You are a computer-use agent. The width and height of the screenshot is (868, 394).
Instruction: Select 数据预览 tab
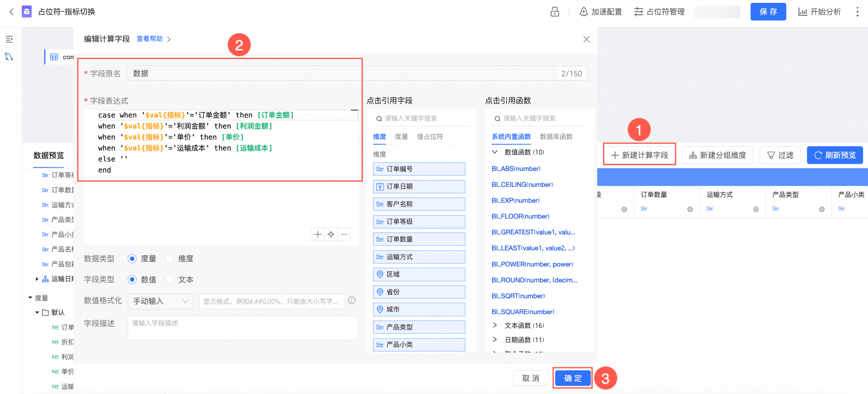[49, 155]
